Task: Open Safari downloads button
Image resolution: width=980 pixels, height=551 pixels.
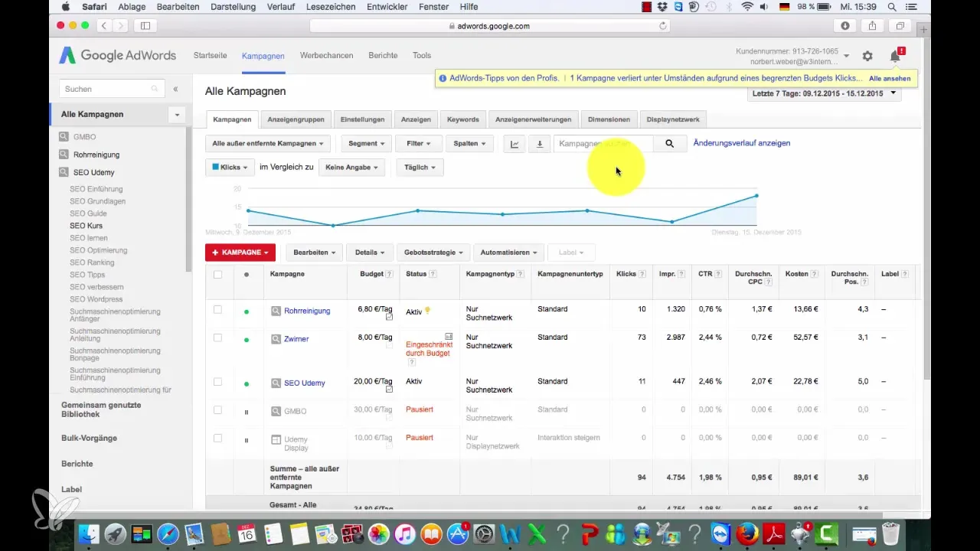Action: (846, 25)
